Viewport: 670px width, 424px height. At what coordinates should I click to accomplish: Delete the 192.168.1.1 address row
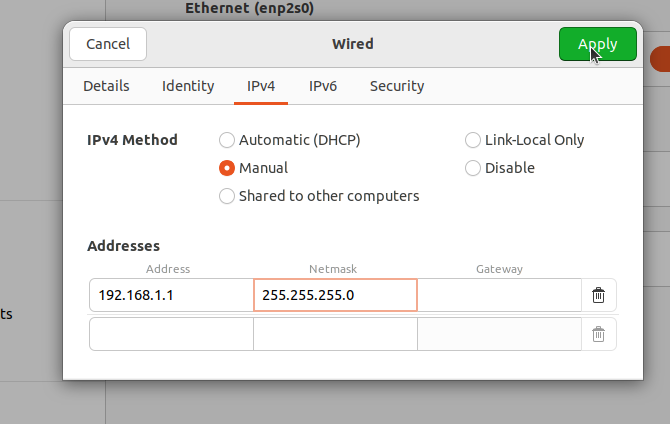pyautogui.click(x=598, y=295)
